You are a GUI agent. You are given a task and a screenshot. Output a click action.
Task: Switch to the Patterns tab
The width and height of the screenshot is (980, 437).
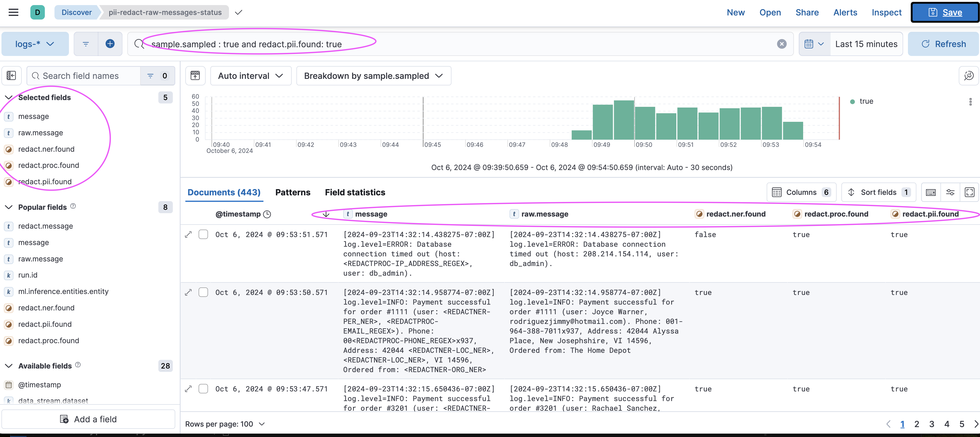(293, 192)
